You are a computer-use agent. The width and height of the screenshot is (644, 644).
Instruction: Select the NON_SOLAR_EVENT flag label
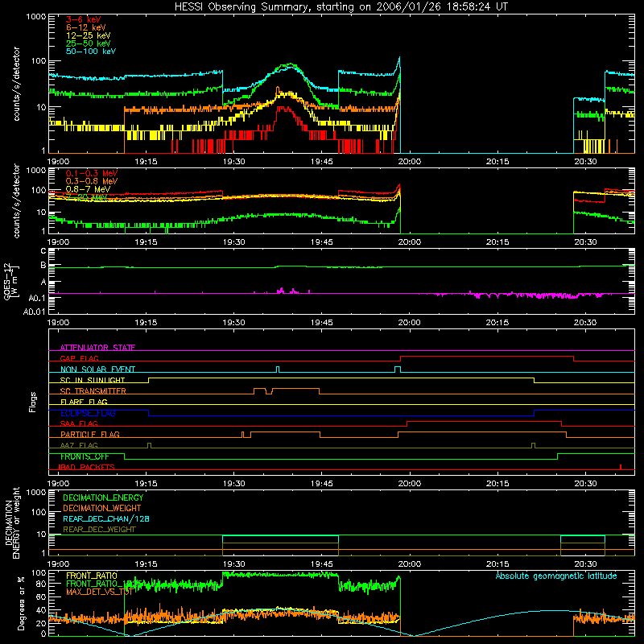click(x=97, y=369)
